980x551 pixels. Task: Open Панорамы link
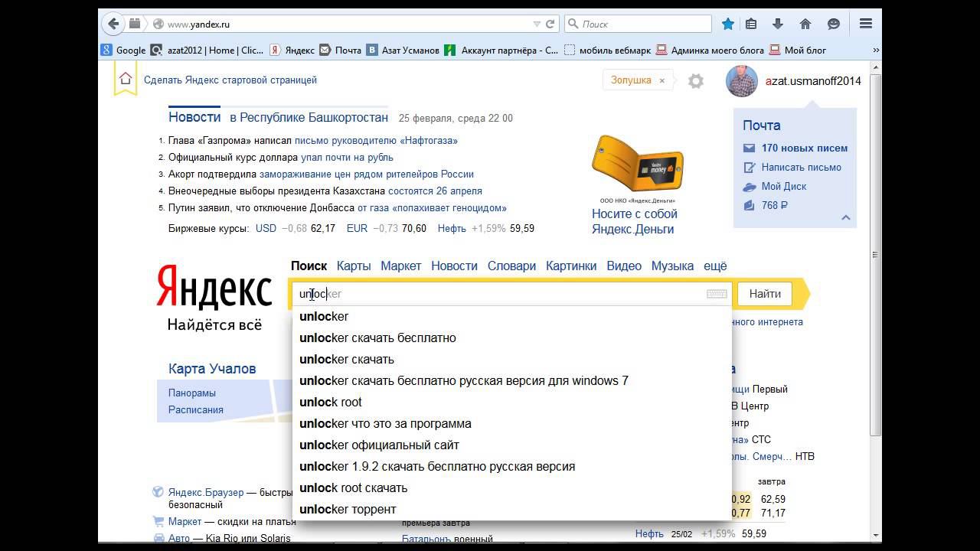pos(192,393)
